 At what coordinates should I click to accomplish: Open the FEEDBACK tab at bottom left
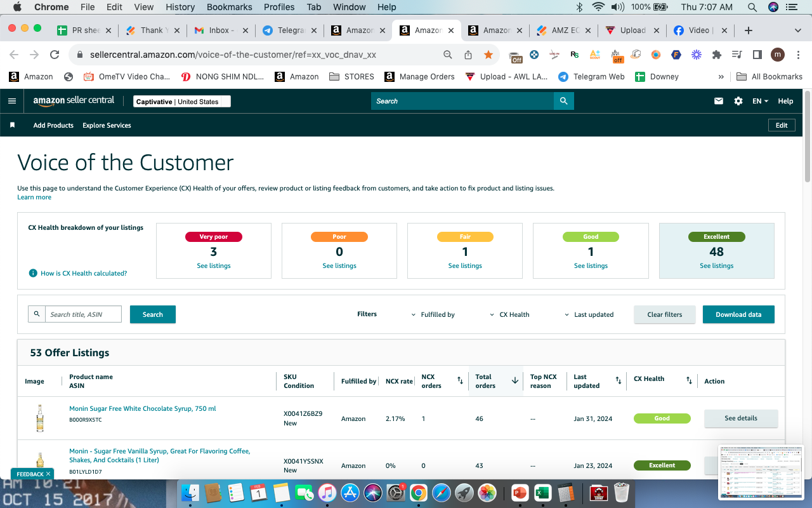coord(32,474)
